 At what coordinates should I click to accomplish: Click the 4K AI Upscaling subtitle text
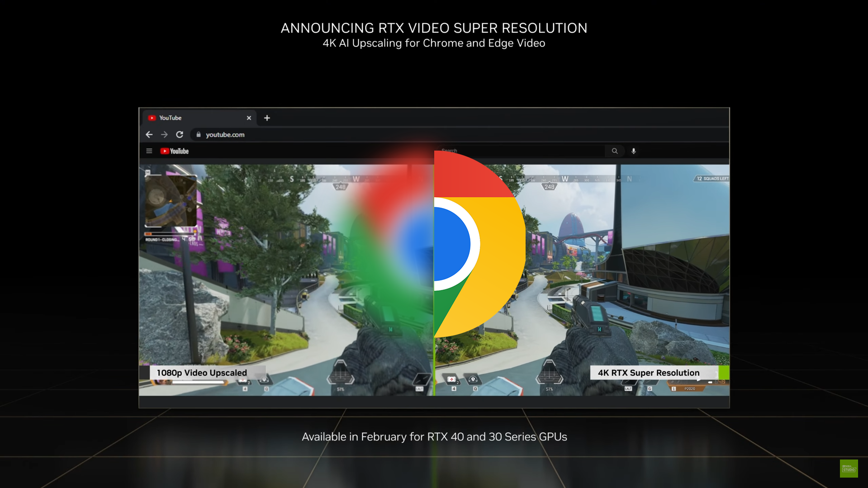[x=434, y=43]
